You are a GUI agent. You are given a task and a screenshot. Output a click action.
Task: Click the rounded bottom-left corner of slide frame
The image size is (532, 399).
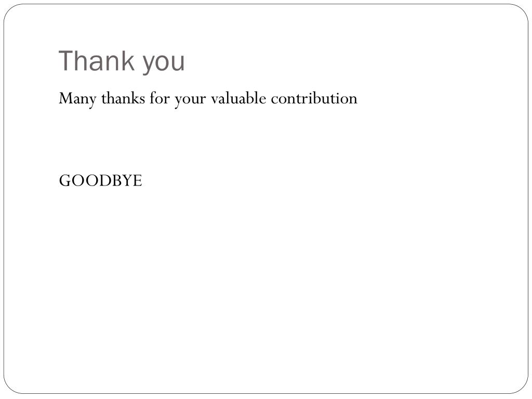pos(10,387)
